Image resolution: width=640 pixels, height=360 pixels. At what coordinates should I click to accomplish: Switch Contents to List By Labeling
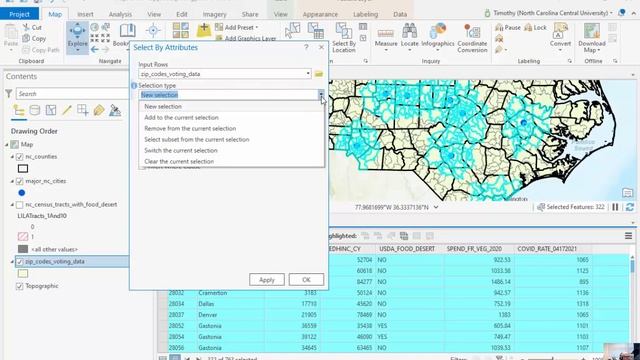pyautogui.click(x=99, y=111)
